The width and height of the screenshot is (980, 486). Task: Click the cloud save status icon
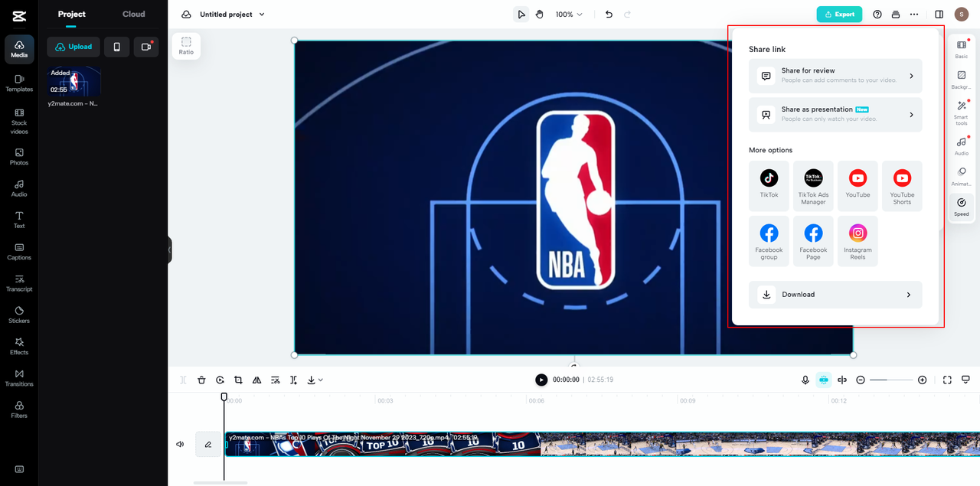point(186,15)
